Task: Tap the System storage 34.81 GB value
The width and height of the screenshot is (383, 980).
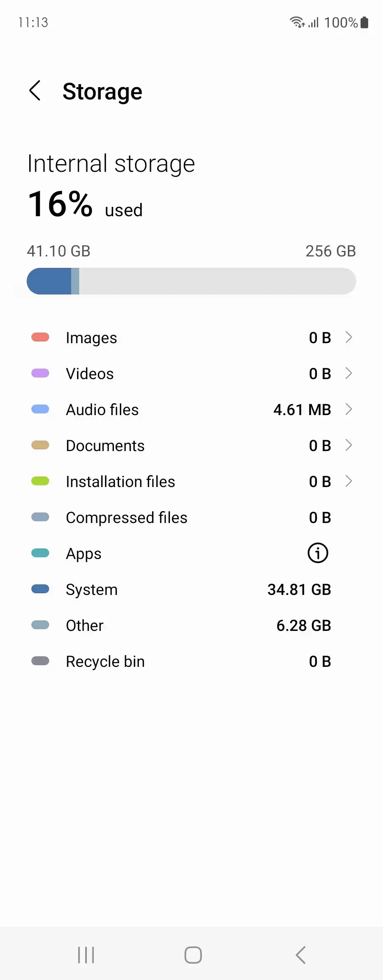Action: point(299,589)
